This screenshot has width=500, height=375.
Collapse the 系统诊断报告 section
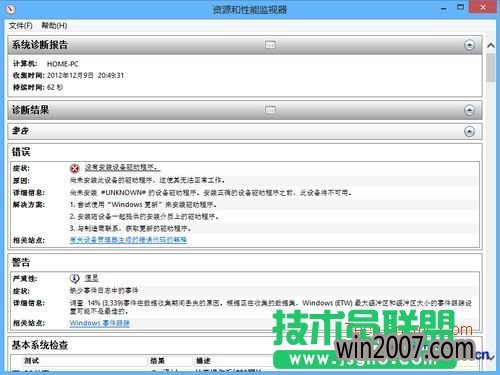[x=469, y=45]
